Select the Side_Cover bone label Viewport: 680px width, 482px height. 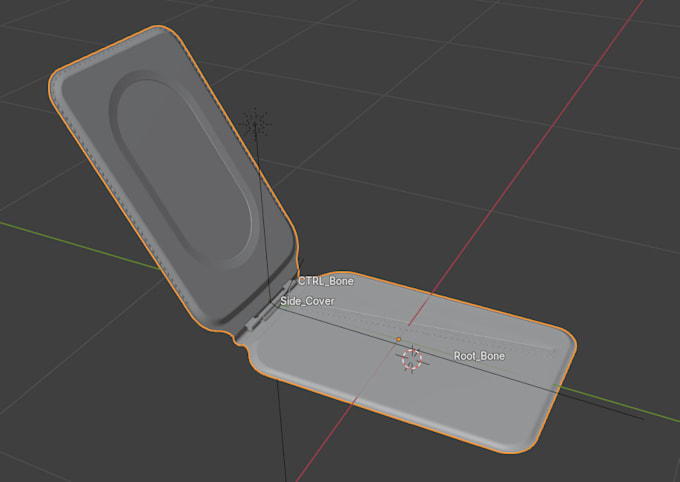307,301
